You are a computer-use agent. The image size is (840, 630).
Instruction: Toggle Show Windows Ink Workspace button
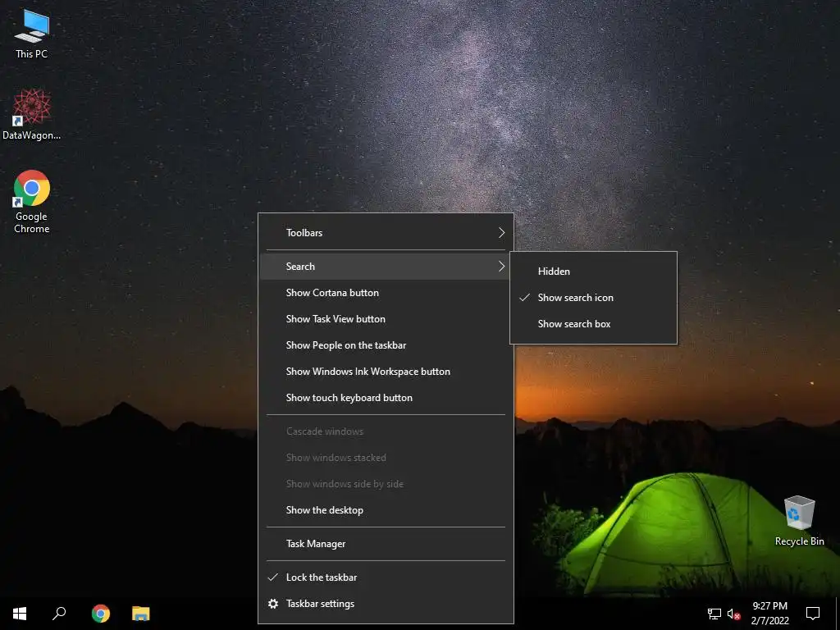pos(386,372)
